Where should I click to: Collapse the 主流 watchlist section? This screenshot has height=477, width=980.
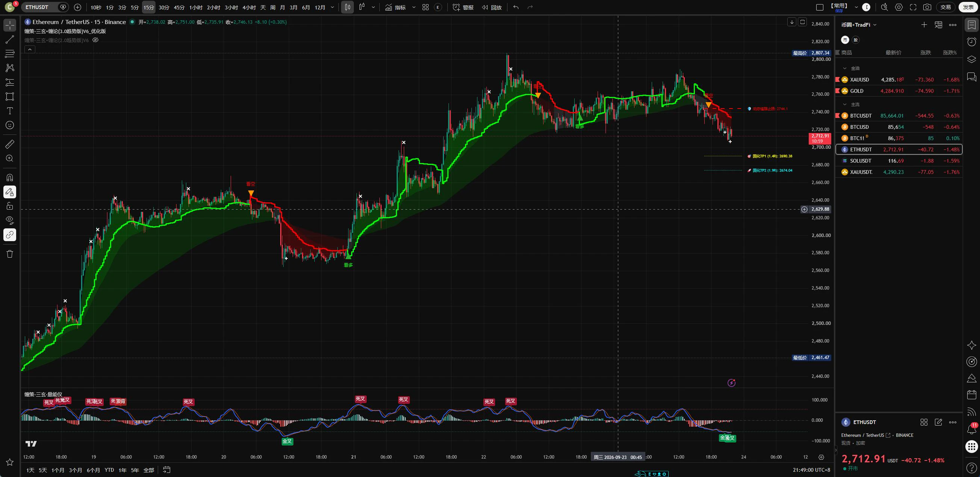point(845,104)
